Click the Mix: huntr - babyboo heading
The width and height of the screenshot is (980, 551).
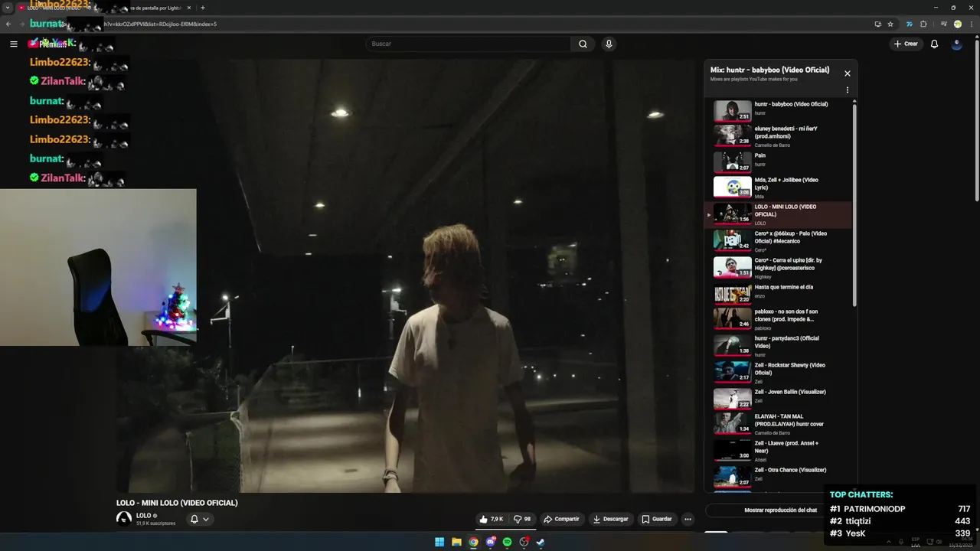[x=769, y=70]
